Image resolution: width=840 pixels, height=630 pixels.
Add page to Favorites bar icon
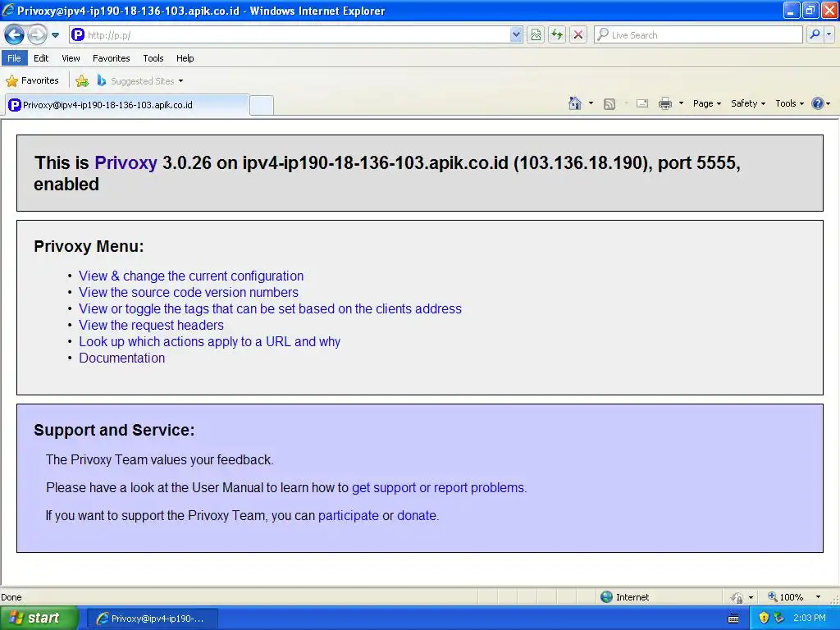(x=82, y=81)
